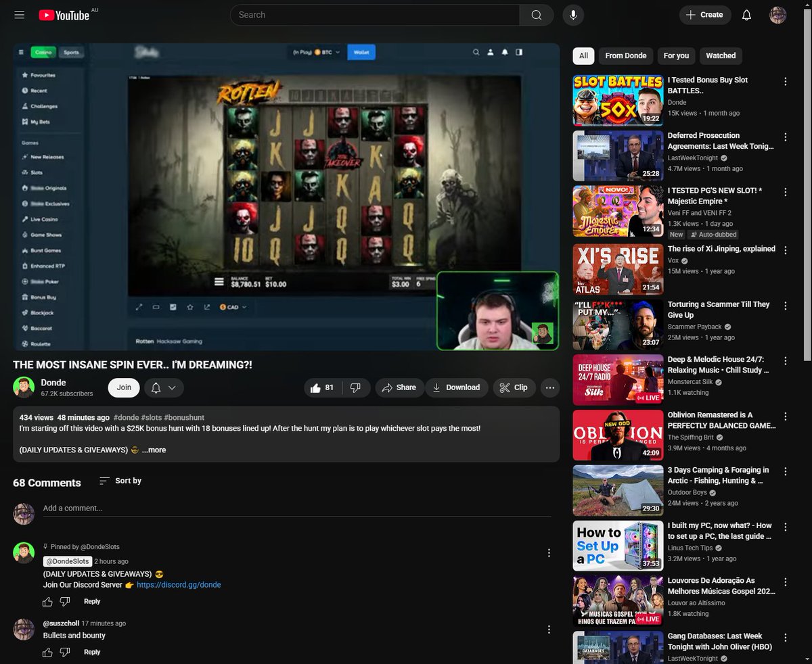Open notification preferences dropdown for Donde

pyautogui.click(x=163, y=387)
